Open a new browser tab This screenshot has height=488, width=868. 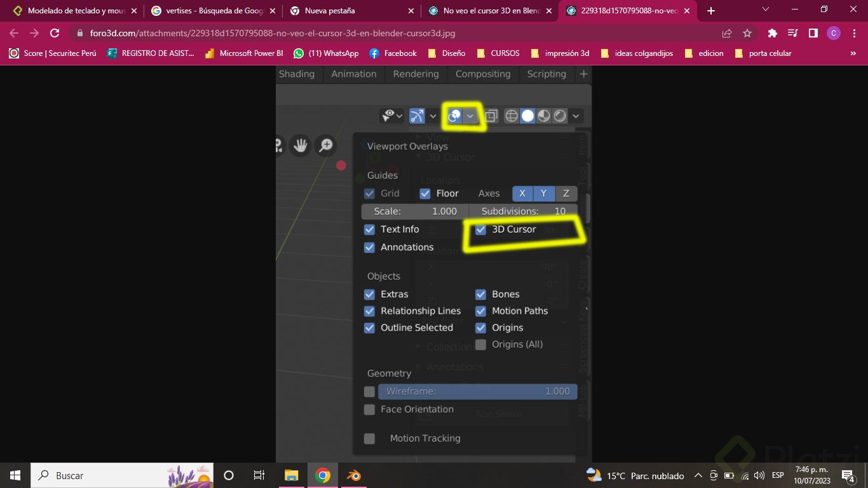(x=711, y=11)
